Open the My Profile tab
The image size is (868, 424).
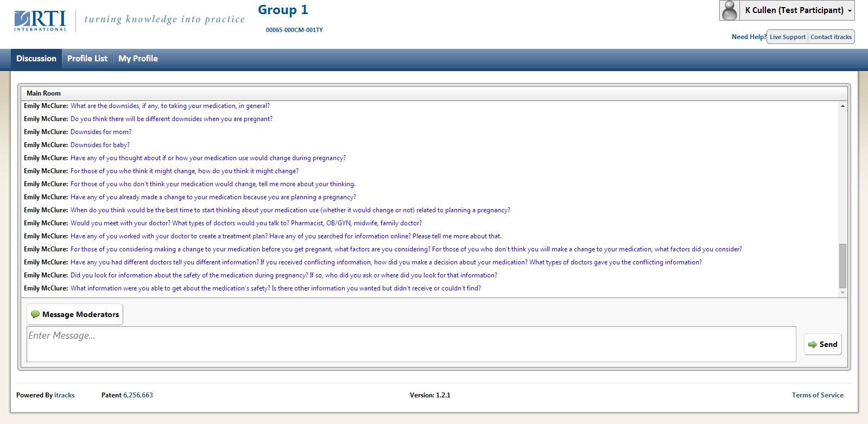pyautogui.click(x=138, y=59)
